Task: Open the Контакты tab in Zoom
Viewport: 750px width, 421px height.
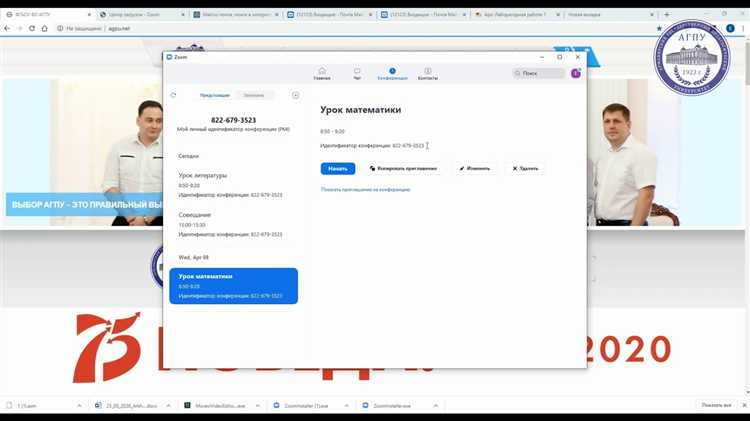Action: pos(428,74)
